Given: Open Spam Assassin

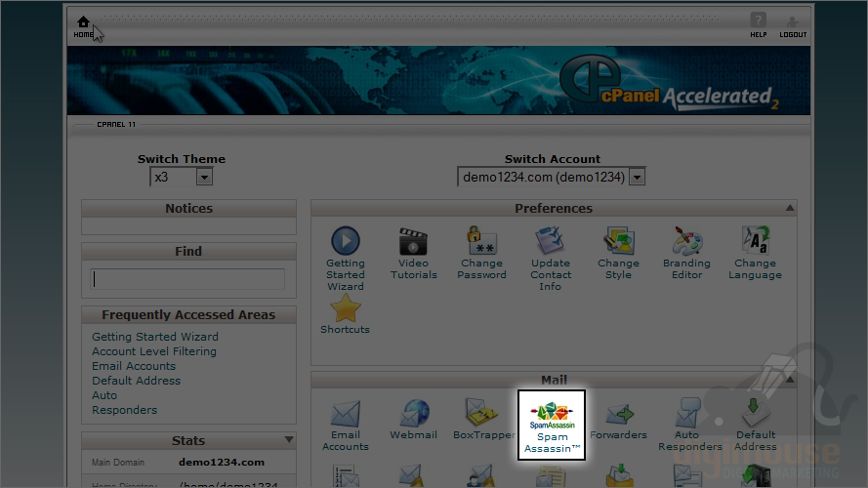Looking at the screenshot, I should pyautogui.click(x=552, y=426).
